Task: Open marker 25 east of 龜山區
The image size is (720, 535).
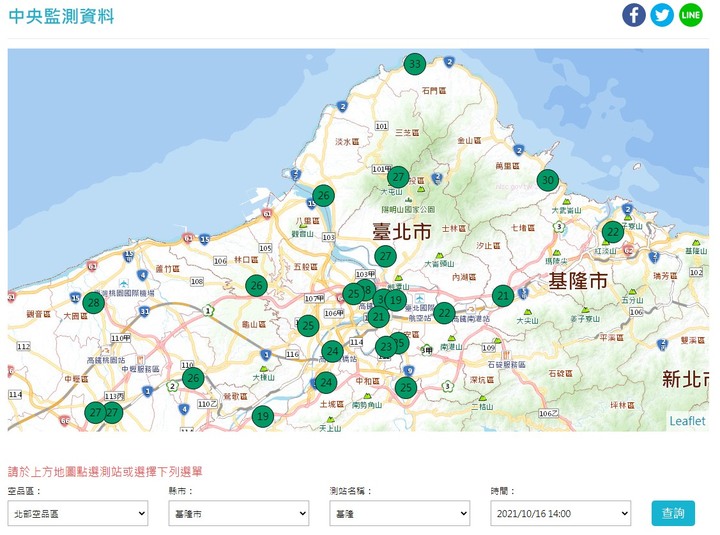Action: pos(308,326)
